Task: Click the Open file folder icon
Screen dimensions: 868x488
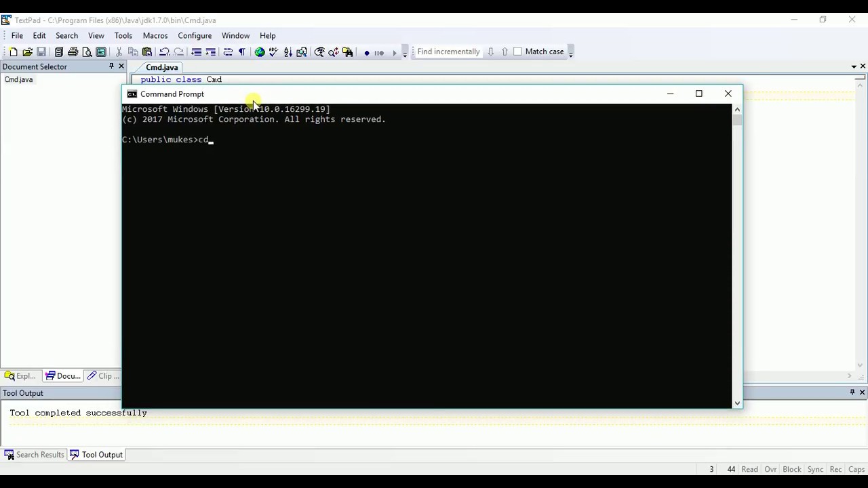Action: (28, 52)
